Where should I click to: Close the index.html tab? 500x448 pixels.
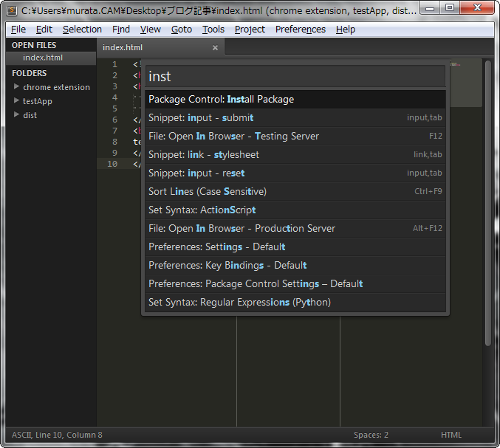(215, 47)
